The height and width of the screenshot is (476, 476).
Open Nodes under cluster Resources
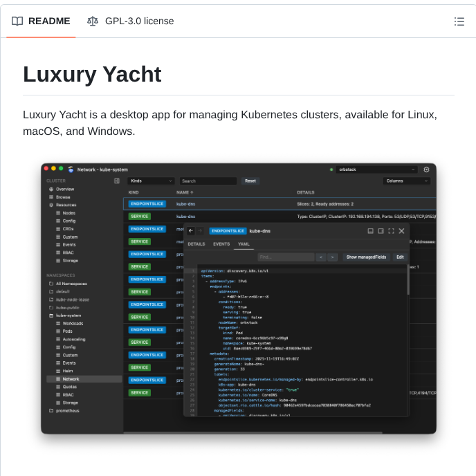click(69, 213)
